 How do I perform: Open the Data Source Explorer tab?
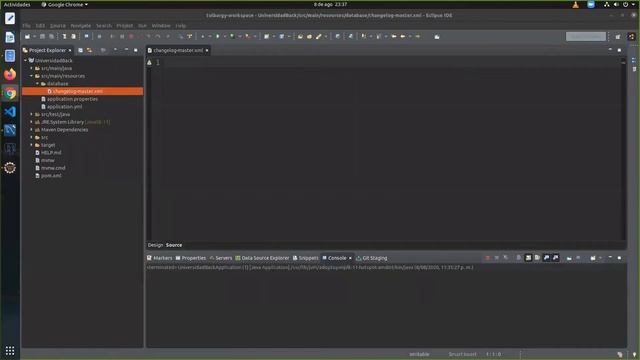tap(262, 258)
